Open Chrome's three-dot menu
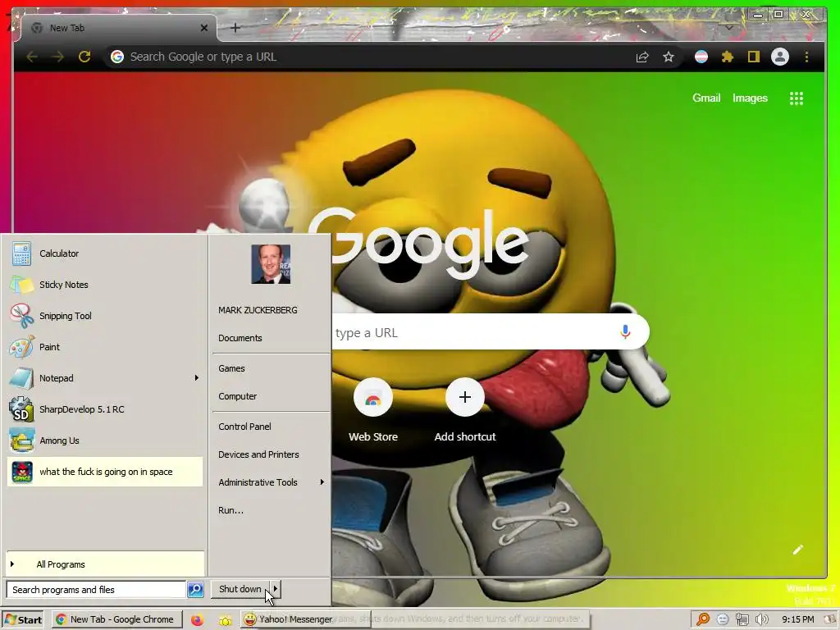This screenshot has height=630, width=840. click(807, 57)
